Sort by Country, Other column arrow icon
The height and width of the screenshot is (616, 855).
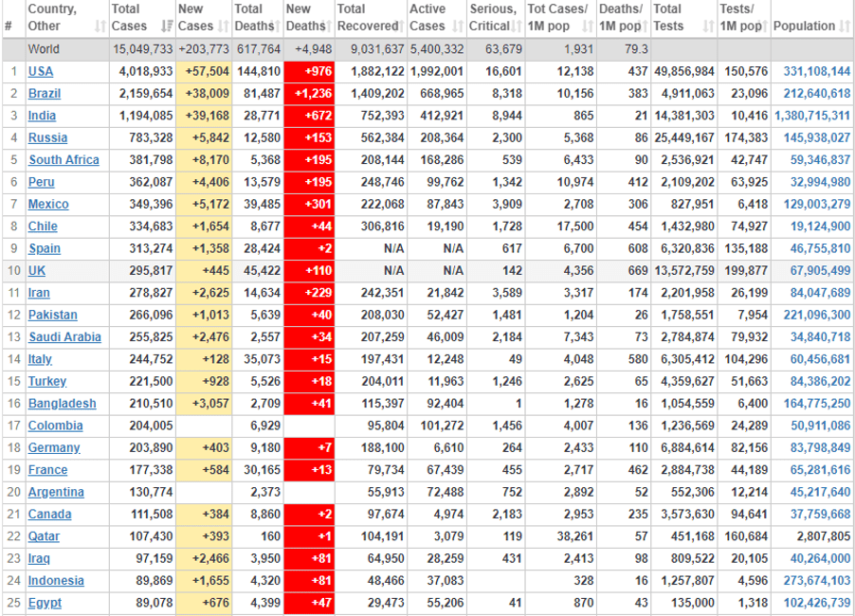click(x=100, y=27)
